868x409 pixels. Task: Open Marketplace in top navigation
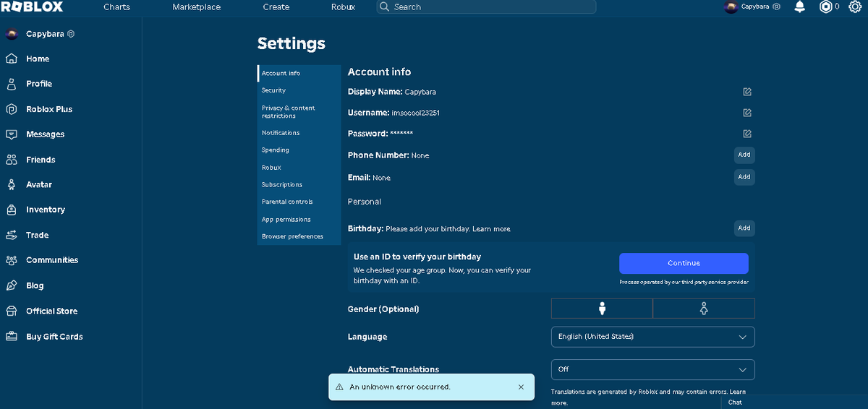click(x=197, y=7)
